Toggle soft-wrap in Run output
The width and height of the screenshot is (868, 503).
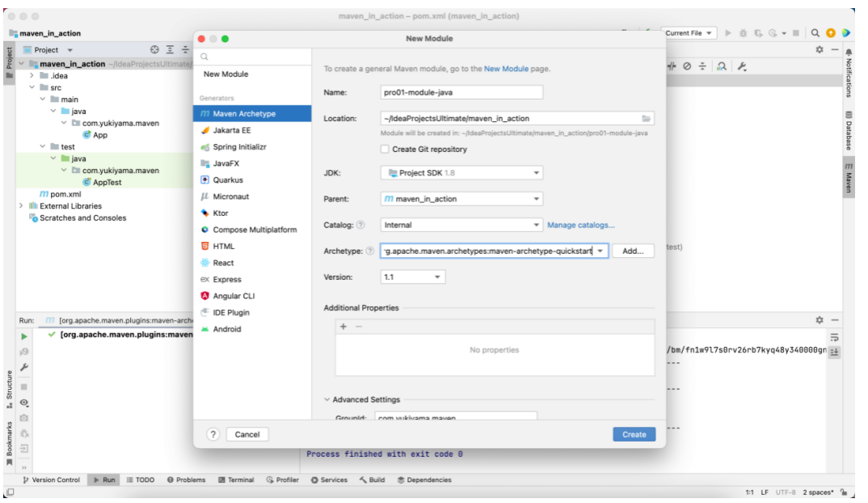coord(834,337)
